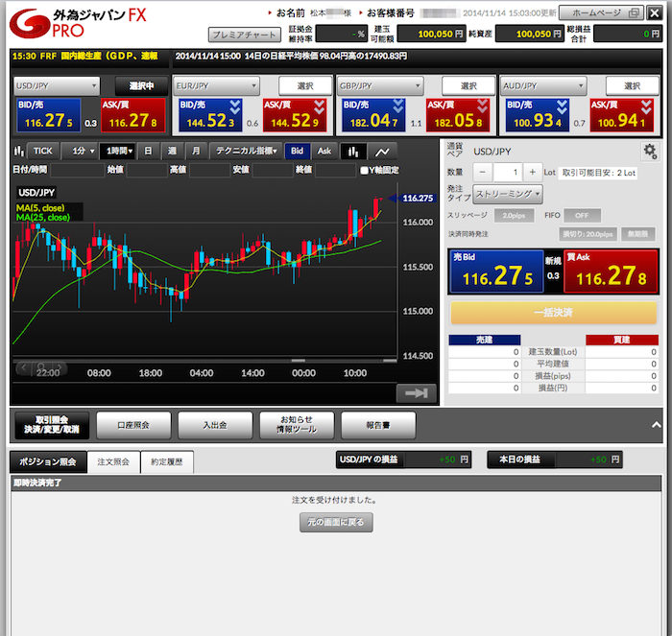The width and height of the screenshot is (672, 636).
Task: Select GBP/JPY panel with 選択 button
Action: [x=468, y=85]
